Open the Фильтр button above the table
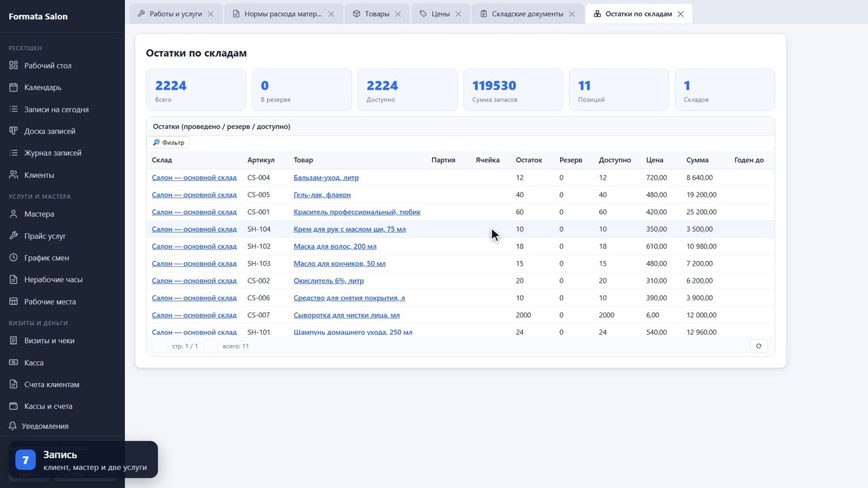This screenshot has width=868, height=488. pos(168,142)
